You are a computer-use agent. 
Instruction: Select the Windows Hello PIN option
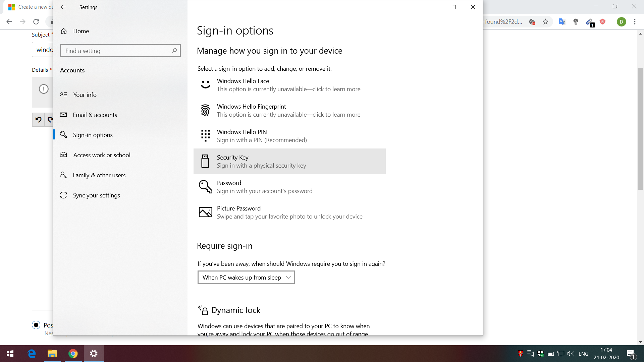point(289,136)
